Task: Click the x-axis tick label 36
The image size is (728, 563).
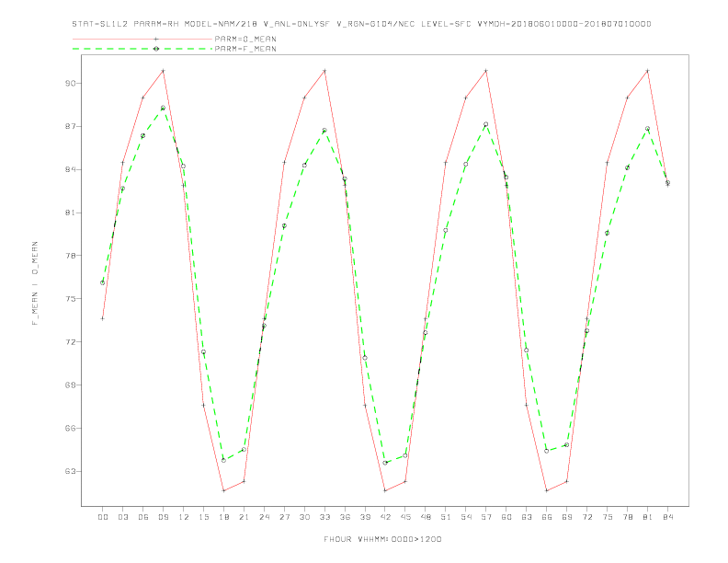Action: point(345,517)
